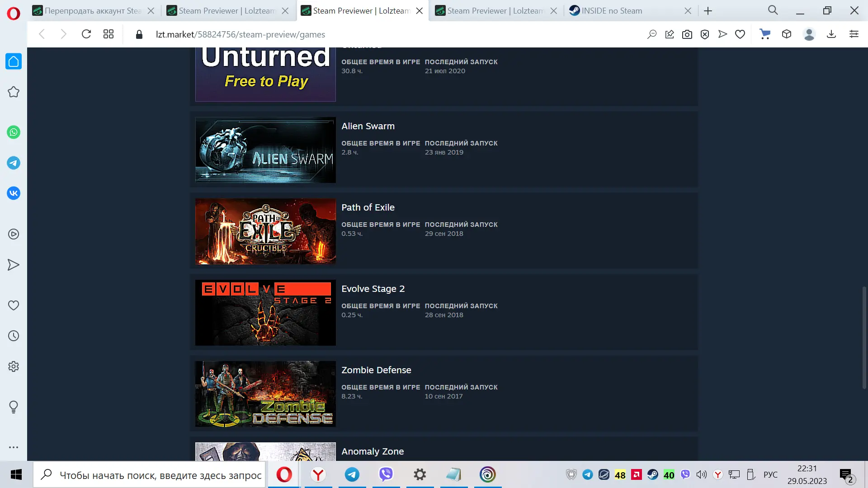Add page to bookmarks heart icon
Viewport: 868px width, 488px height.
click(x=740, y=34)
